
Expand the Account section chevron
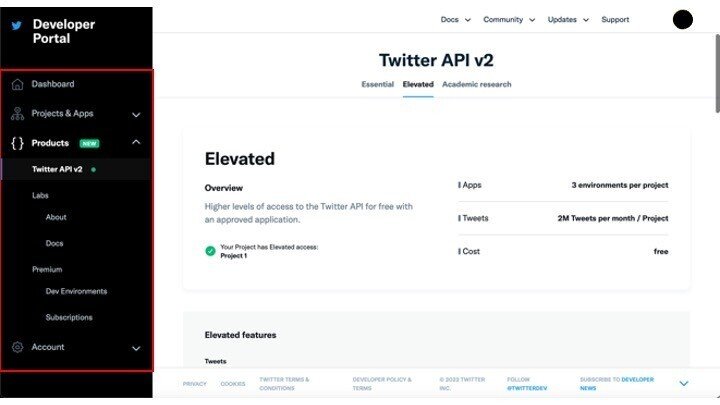click(136, 348)
